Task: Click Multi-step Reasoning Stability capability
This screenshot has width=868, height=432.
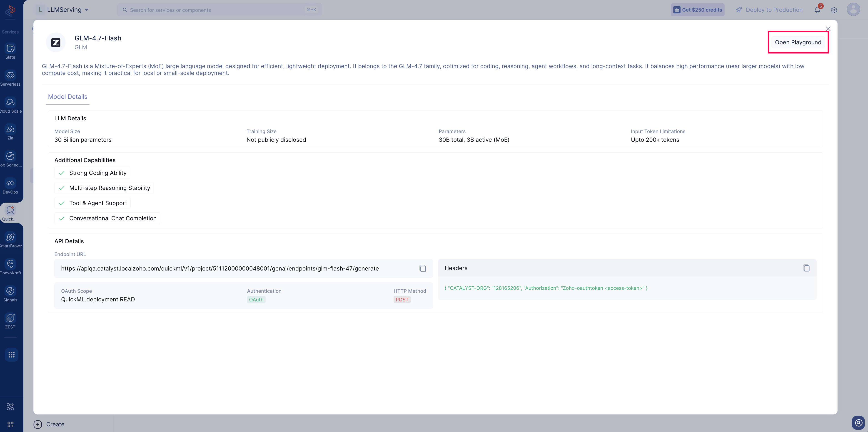Action: (x=104, y=188)
